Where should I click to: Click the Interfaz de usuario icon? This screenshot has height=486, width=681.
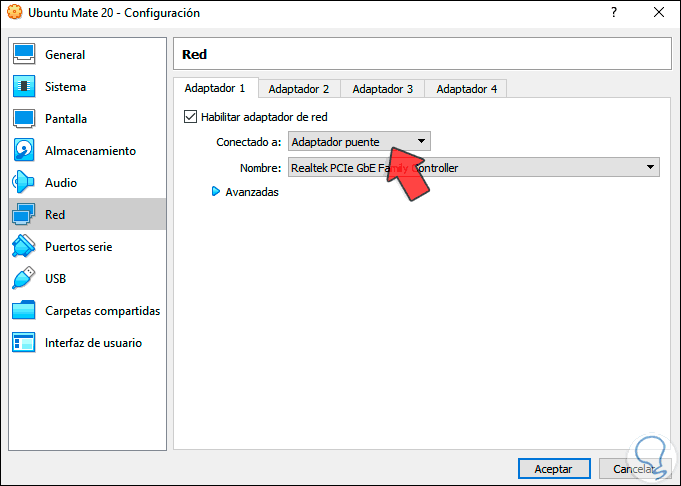[x=24, y=343]
